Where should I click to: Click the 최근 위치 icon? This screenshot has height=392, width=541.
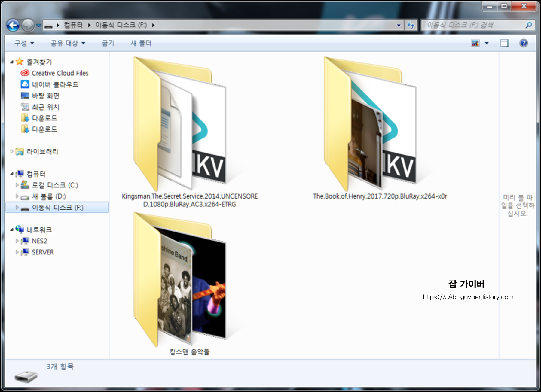25,107
